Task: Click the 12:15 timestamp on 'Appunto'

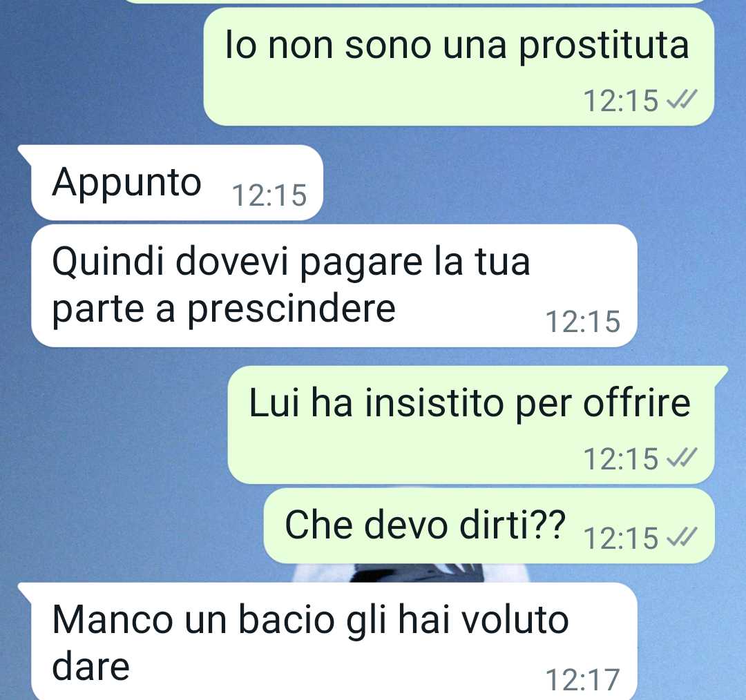Action: 269,195
